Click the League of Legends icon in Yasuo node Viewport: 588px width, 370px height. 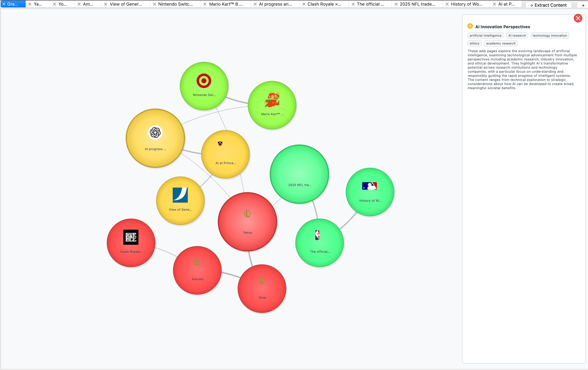coord(247,214)
